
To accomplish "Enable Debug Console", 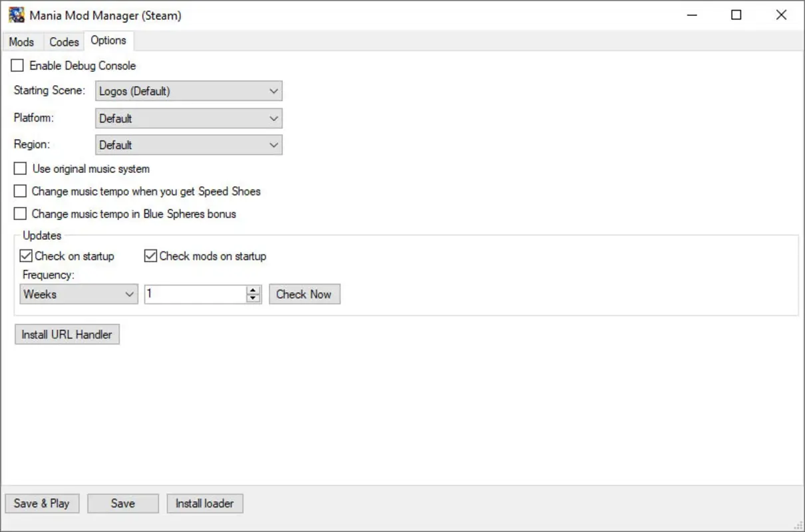I will 17,65.
